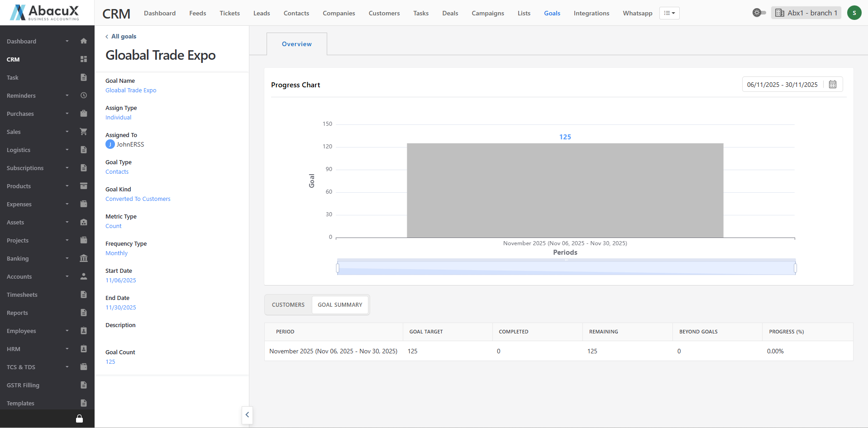Screen dimensions: 868x428
Task: Click the Reminders clock icon
Action: coord(83,95)
